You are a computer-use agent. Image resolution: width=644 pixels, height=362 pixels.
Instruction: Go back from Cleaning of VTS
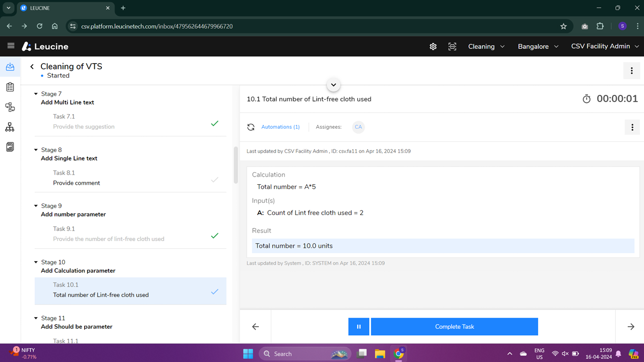(32, 67)
